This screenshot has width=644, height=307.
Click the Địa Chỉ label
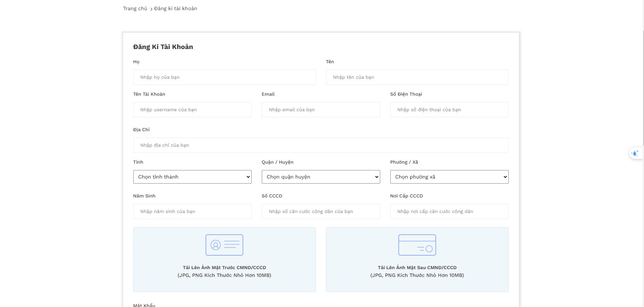pos(141,129)
